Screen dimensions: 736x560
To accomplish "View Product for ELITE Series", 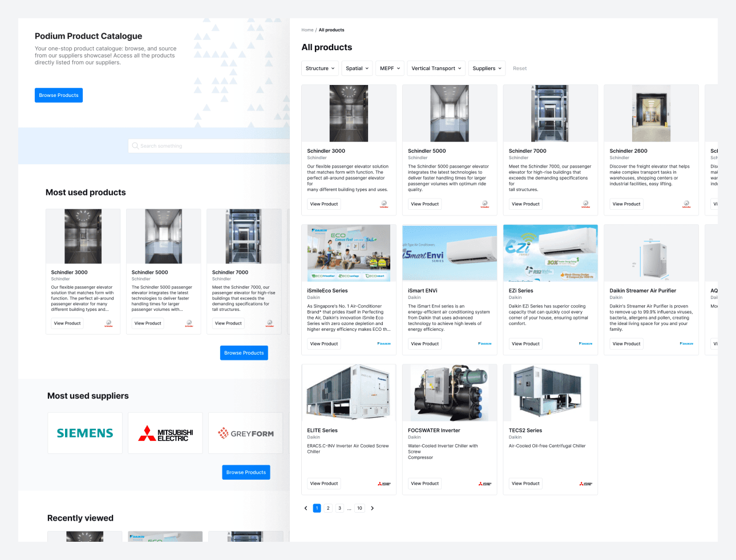I will coord(324,484).
